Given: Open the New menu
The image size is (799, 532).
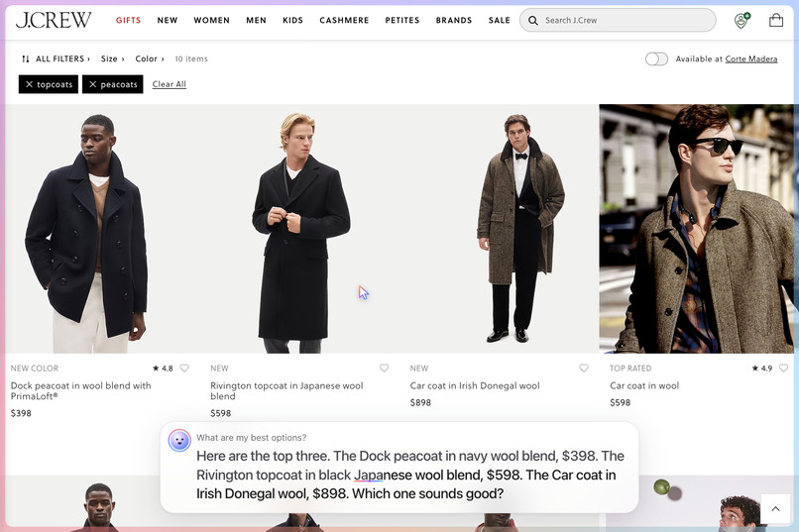Looking at the screenshot, I should [x=168, y=21].
